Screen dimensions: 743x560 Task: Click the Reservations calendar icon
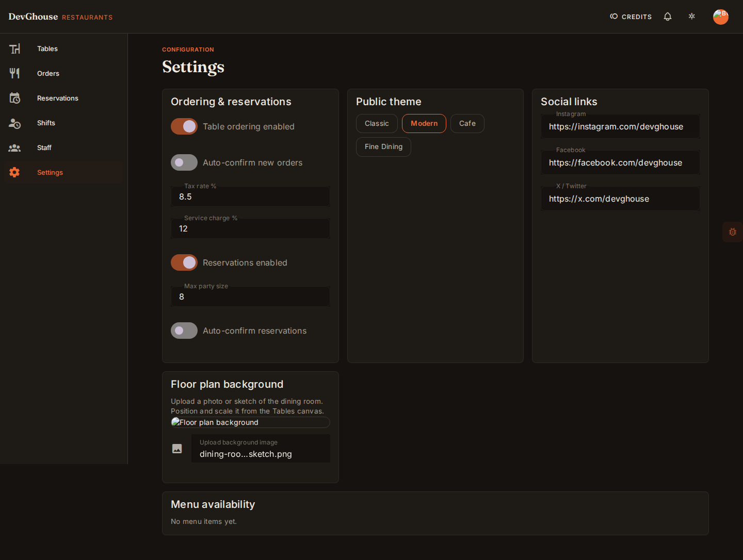pyautogui.click(x=14, y=98)
